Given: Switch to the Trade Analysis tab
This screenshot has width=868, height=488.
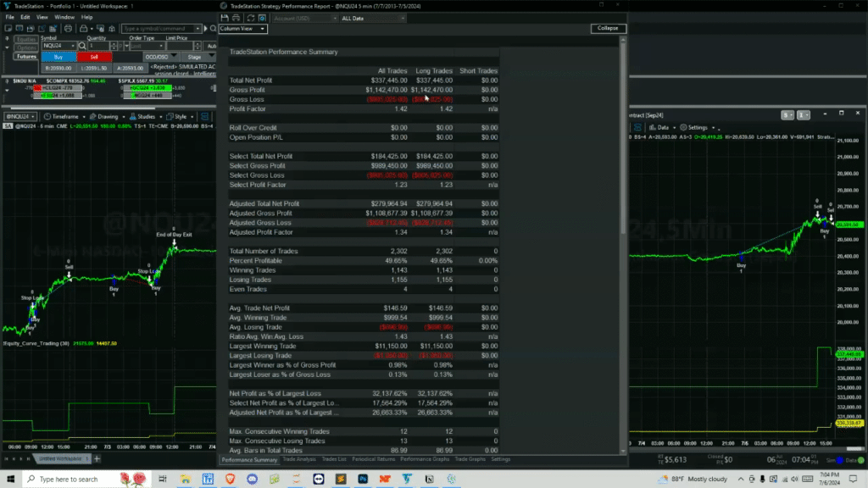Looking at the screenshot, I should [299, 459].
